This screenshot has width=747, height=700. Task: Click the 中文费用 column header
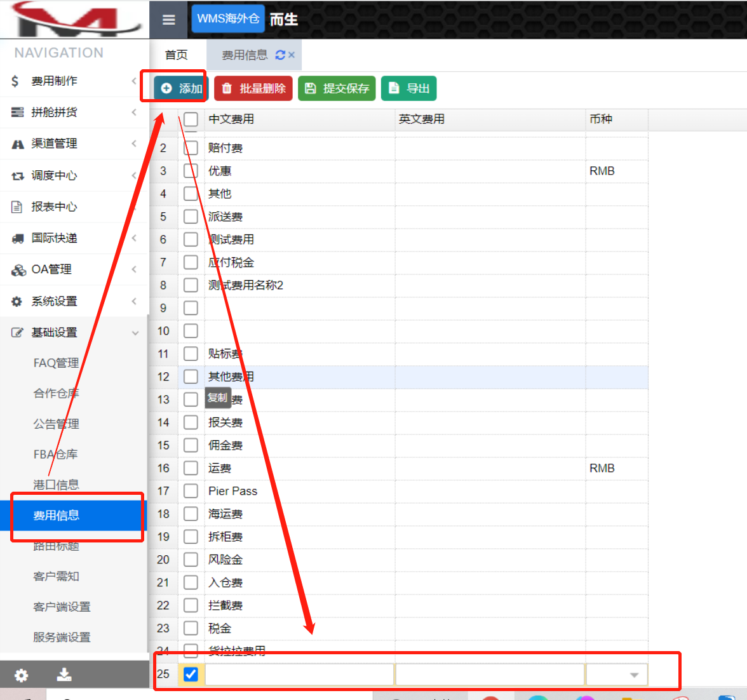click(x=300, y=119)
